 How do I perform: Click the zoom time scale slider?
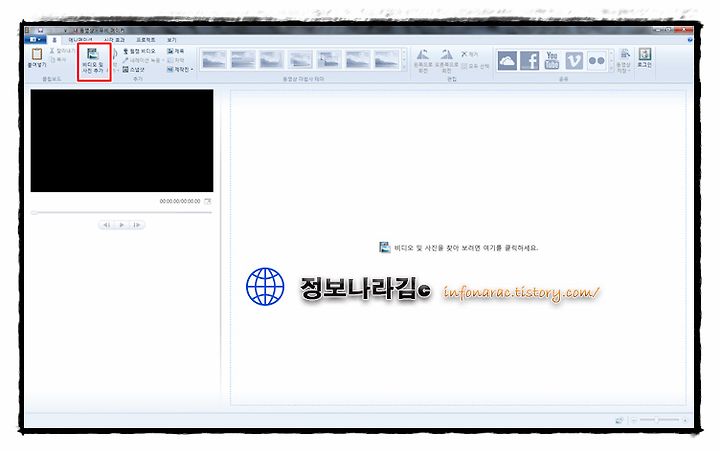(659, 420)
